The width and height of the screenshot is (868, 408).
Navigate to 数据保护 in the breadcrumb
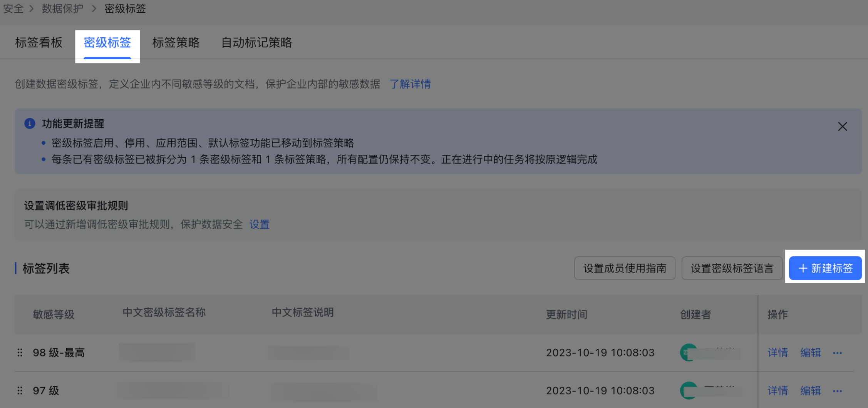(62, 8)
